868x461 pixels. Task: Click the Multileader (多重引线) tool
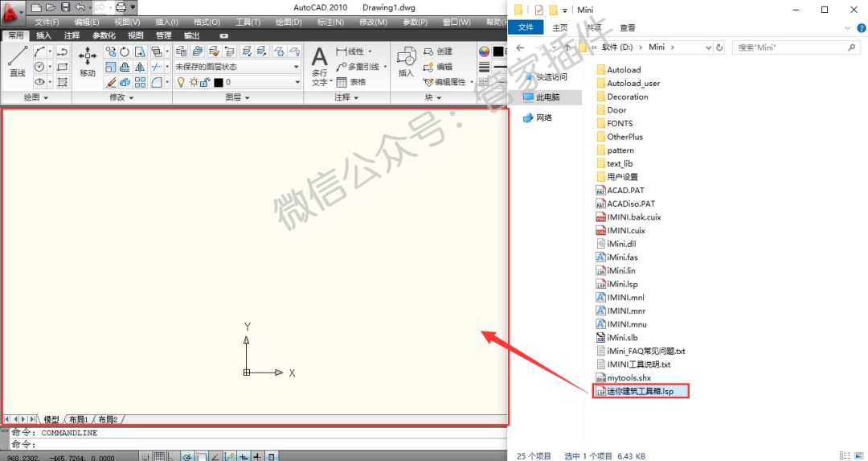[x=358, y=67]
